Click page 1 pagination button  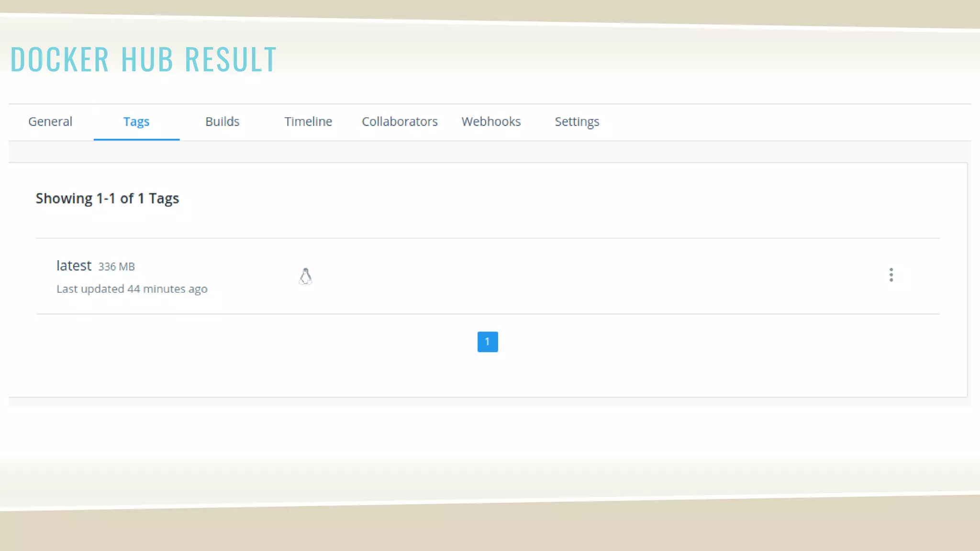click(488, 342)
